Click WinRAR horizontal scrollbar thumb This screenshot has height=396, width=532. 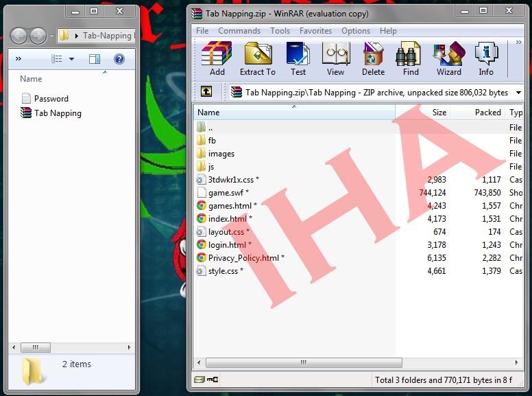[x=304, y=362]
